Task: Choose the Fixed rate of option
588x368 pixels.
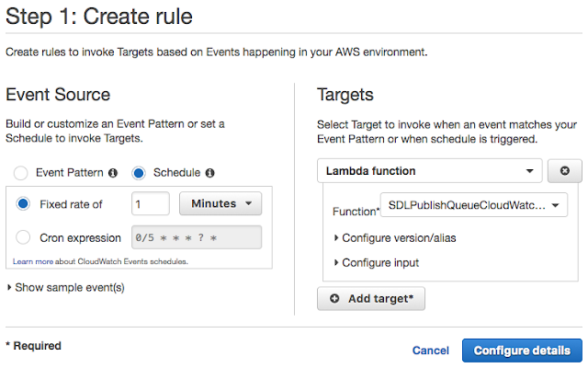Action: [x=24, y=203]
